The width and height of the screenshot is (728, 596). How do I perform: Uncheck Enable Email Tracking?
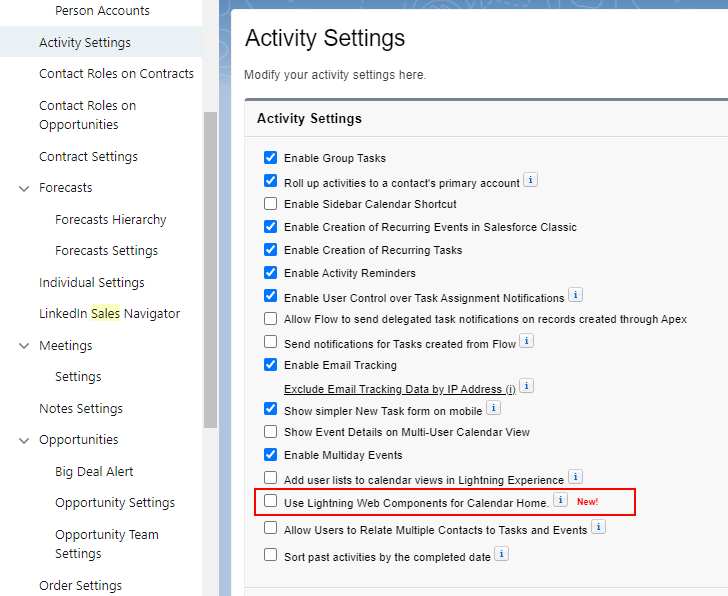270,365
